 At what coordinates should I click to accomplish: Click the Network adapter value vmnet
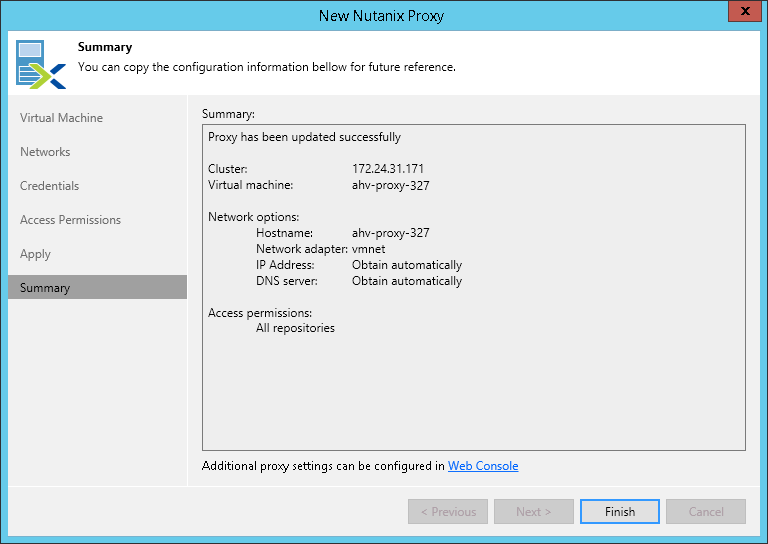tap(368, 249)
